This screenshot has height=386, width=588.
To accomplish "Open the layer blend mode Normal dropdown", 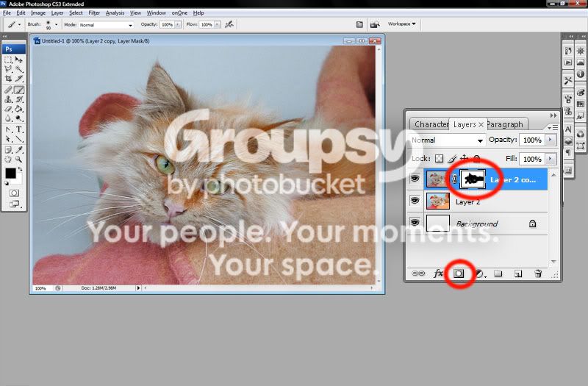I will pos(447,140).
